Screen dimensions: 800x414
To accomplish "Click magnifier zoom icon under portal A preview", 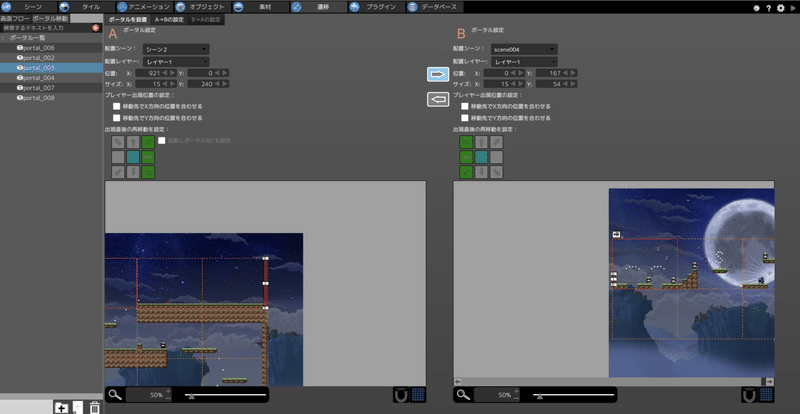I will 115,395.
